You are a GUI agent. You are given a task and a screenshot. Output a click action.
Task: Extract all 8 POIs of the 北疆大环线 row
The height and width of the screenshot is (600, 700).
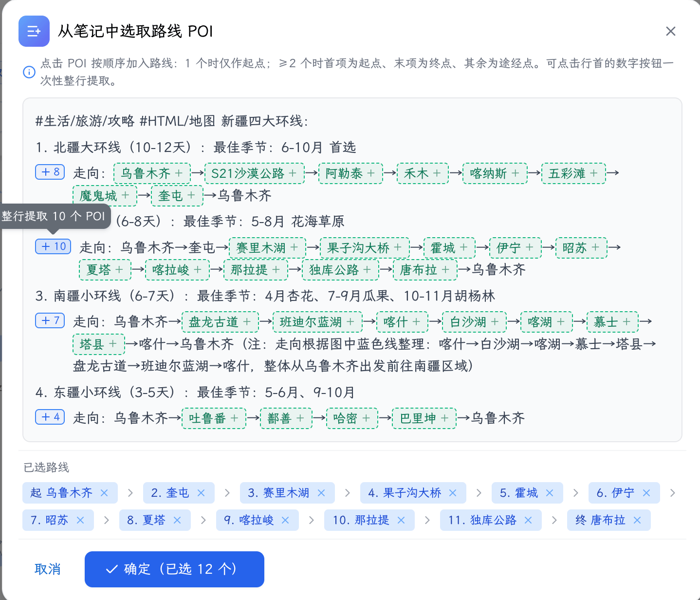(x=50, y=172)
